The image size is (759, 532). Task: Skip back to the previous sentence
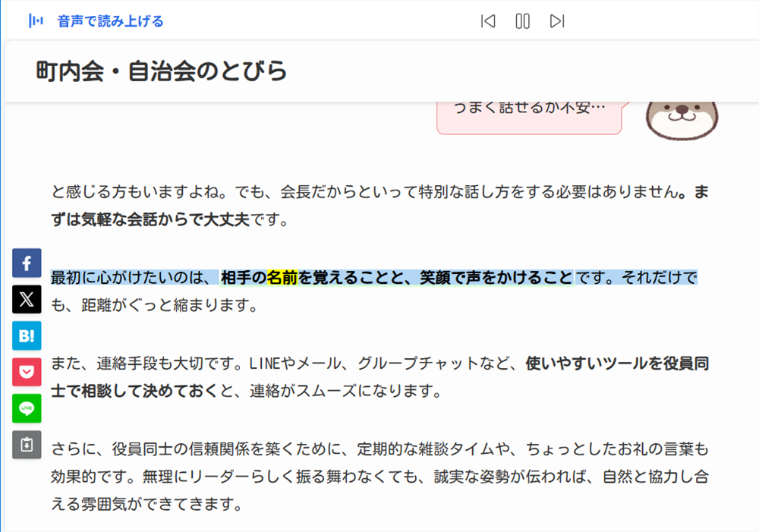point(488,21)
